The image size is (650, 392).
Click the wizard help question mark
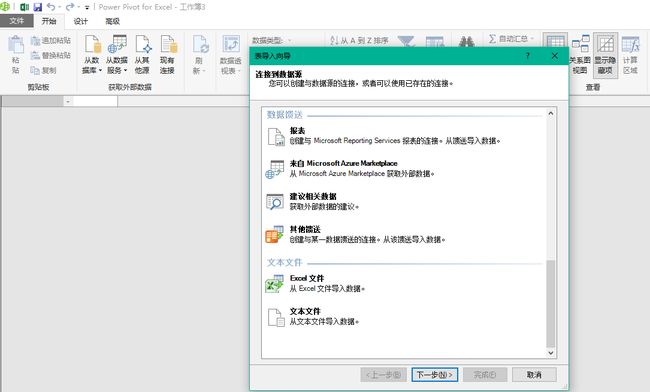[528, 56]
